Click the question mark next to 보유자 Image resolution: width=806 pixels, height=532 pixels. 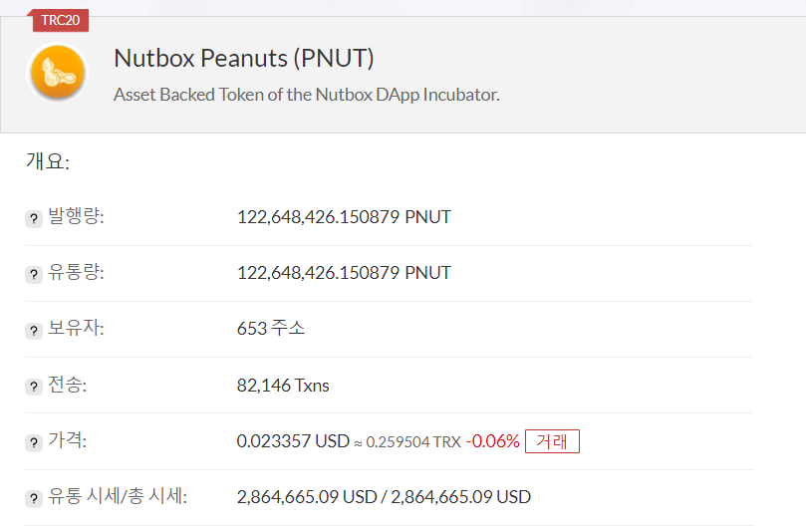point(34,331)
